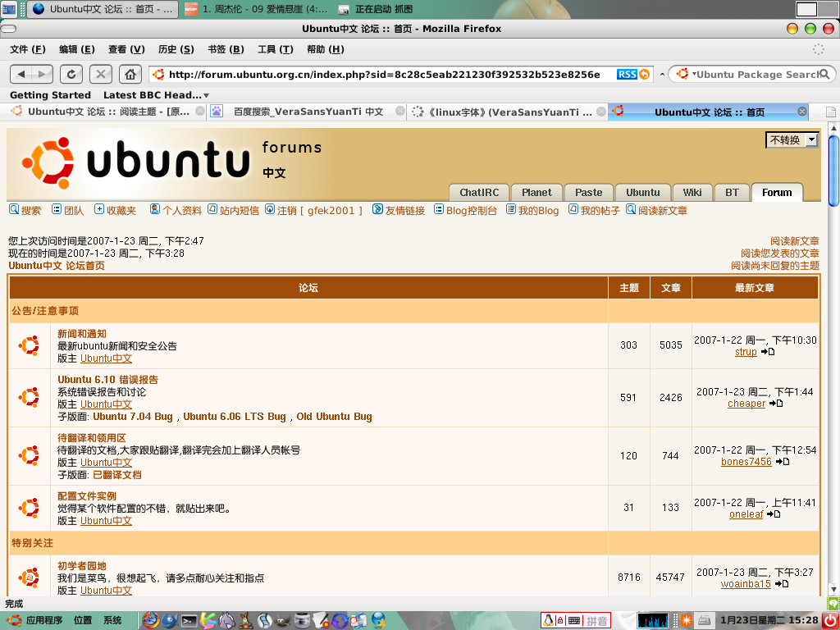Open the 团队 team link

point(73,211)
